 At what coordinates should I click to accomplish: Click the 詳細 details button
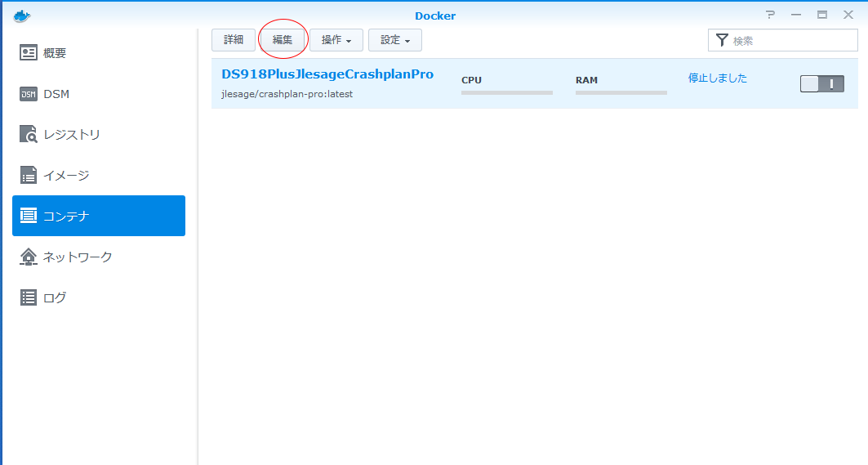click(x=234, y=40)
